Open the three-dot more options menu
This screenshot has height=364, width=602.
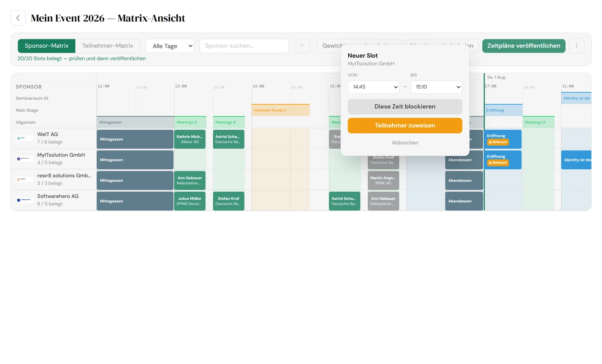[x=577, y=46]
